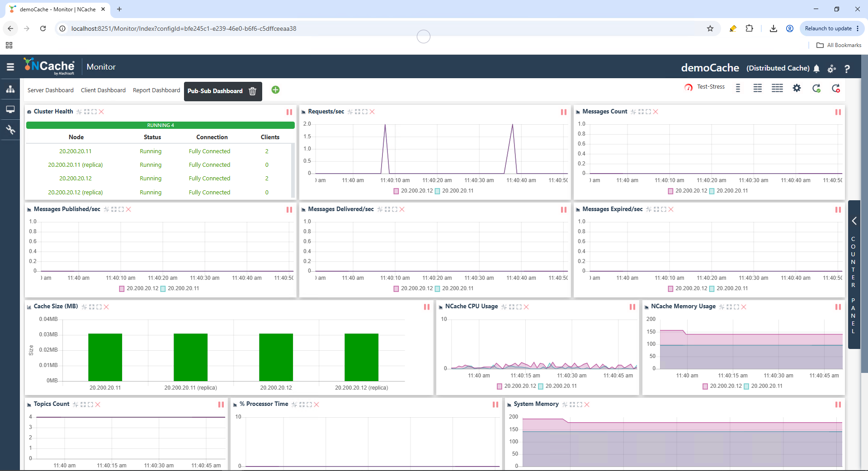868x471 pixels.
Task: Open the help question mark
Action: (x=847, y=69)
